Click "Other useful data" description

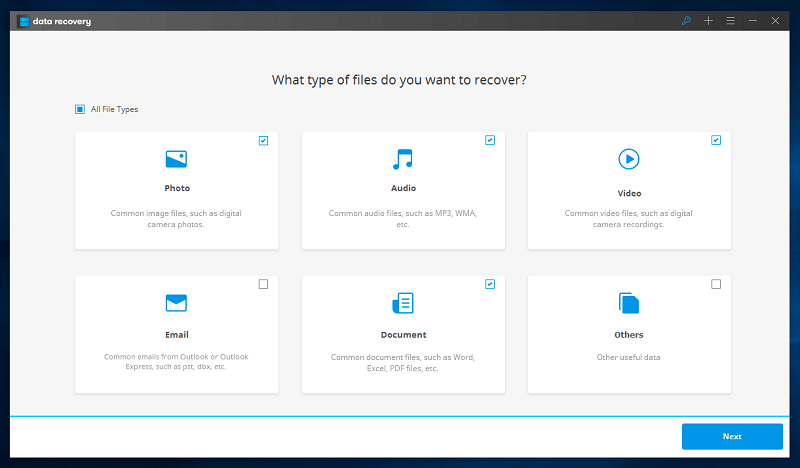pyautogui.click(x=629, y=357)
